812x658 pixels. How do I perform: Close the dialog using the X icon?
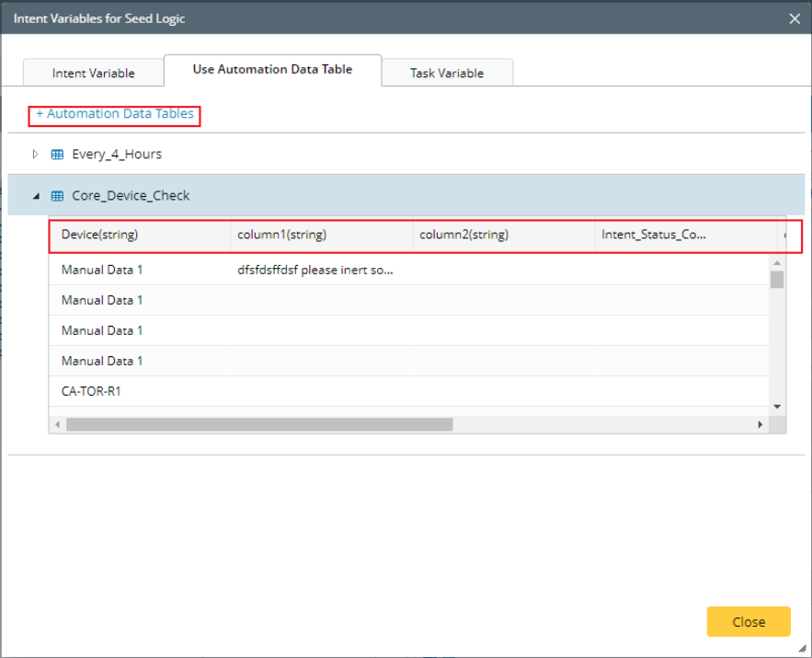click(795, 17)
